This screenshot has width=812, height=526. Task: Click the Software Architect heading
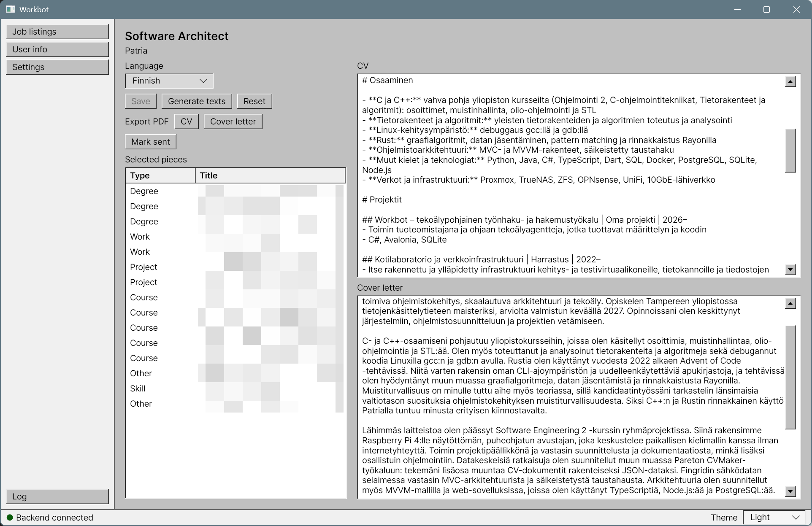click(x=177, y=36)
